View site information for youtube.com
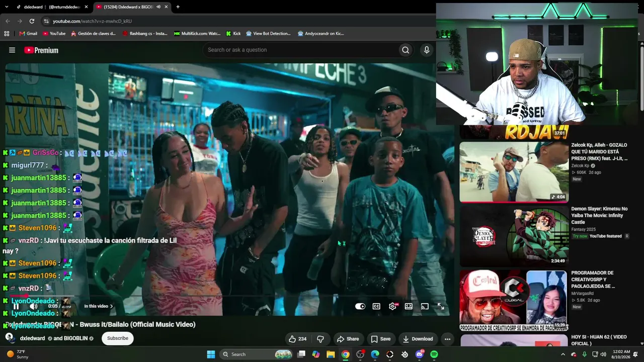The image size is (644, 362). click(46, 21)
